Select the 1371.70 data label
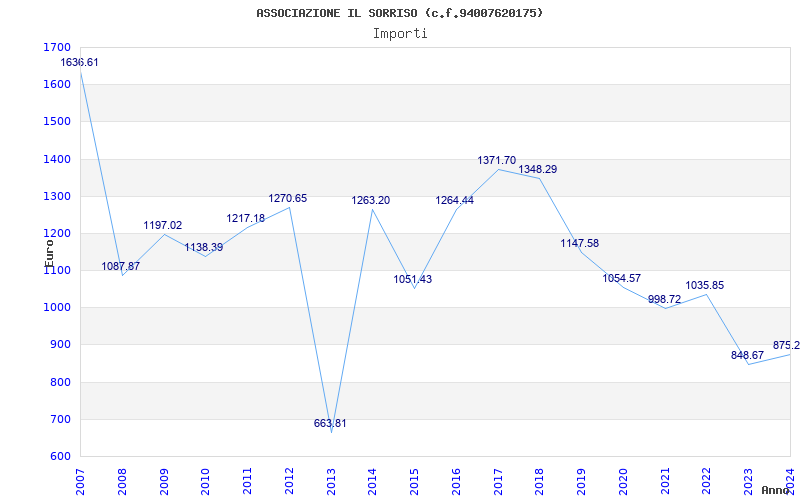Image resolution: width=800 pixels, height=500 pixels. pos(497,160)
